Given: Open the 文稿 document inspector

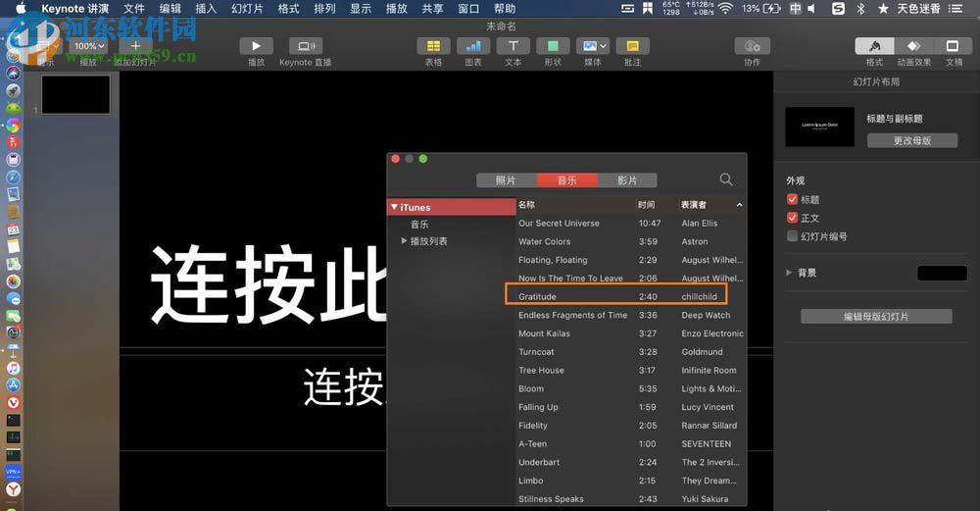Looking at the screenshot, I should [953, 46].
